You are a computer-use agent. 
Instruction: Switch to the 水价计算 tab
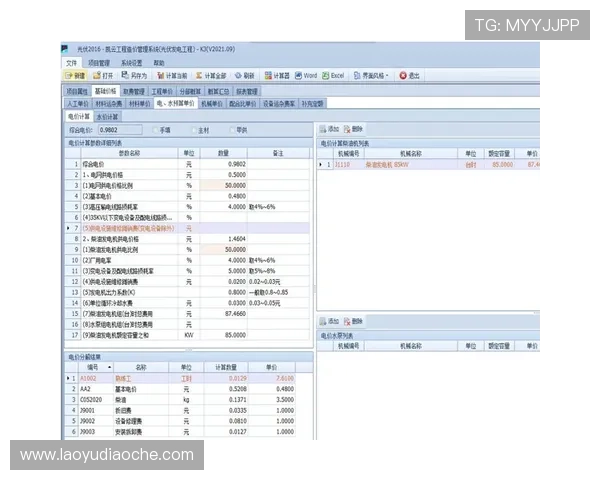pos(107,117)
